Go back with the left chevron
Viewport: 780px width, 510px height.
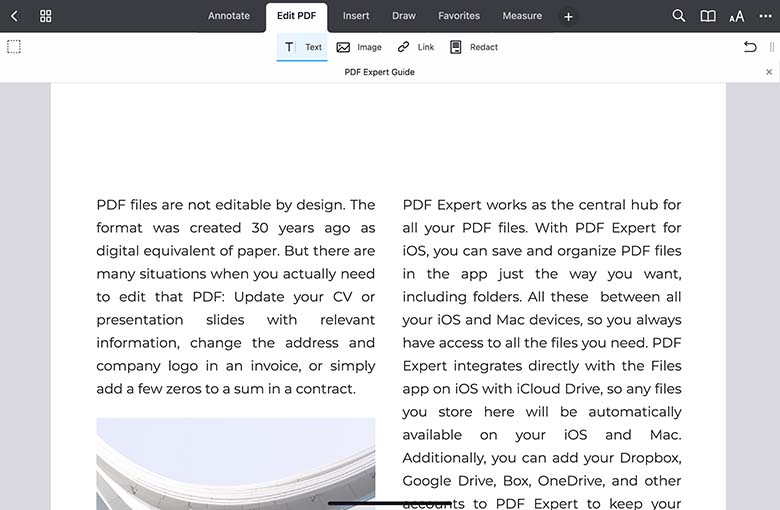(x=14, y=16)
